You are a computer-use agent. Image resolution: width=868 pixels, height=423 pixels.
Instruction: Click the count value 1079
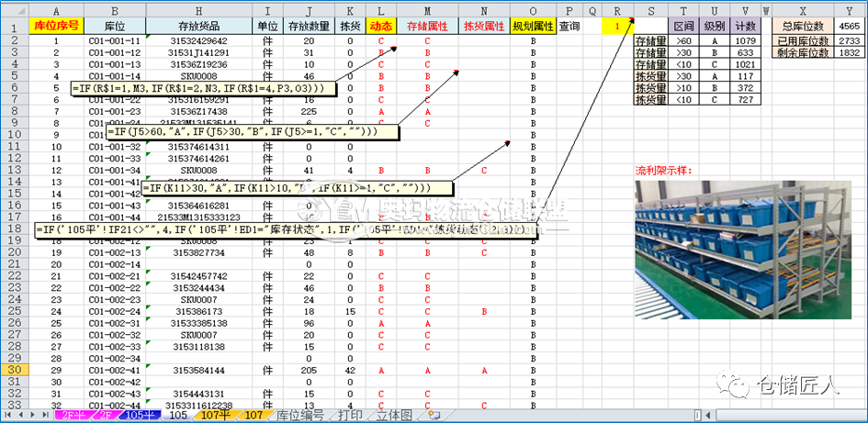746,40
